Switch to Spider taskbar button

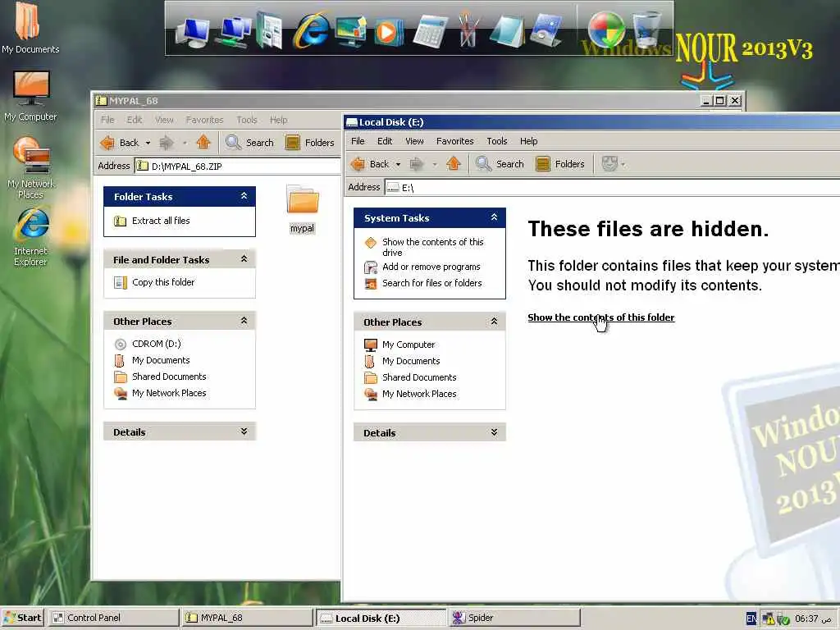point(515,618)
